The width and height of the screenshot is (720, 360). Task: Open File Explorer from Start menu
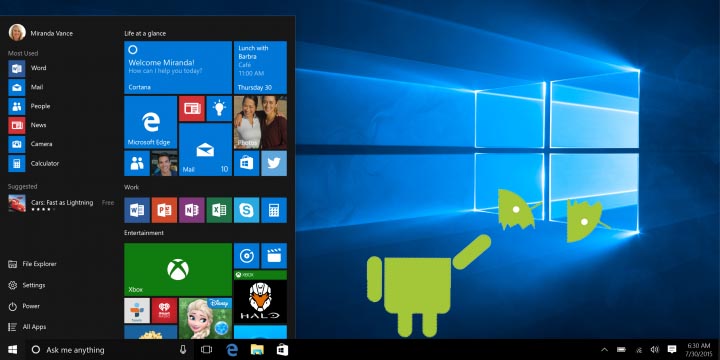click(32, 264)
